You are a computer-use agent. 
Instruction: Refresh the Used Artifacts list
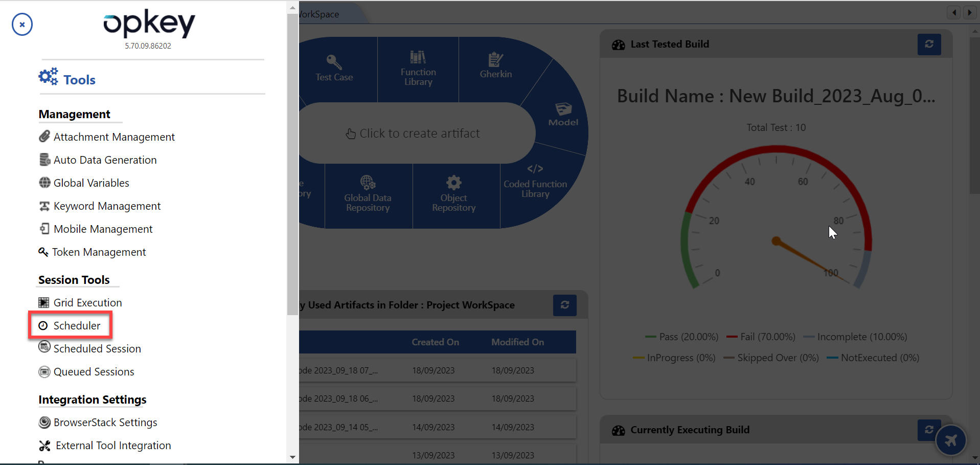coord(564,305)
